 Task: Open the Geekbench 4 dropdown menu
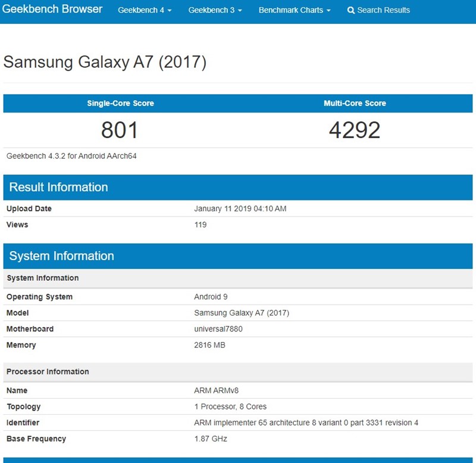tap(144, 10)
